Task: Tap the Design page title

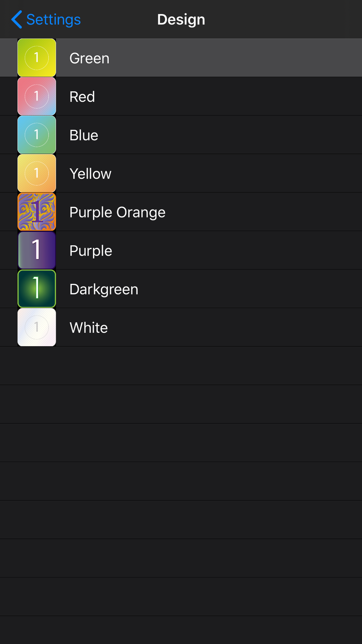Action: 181,20
